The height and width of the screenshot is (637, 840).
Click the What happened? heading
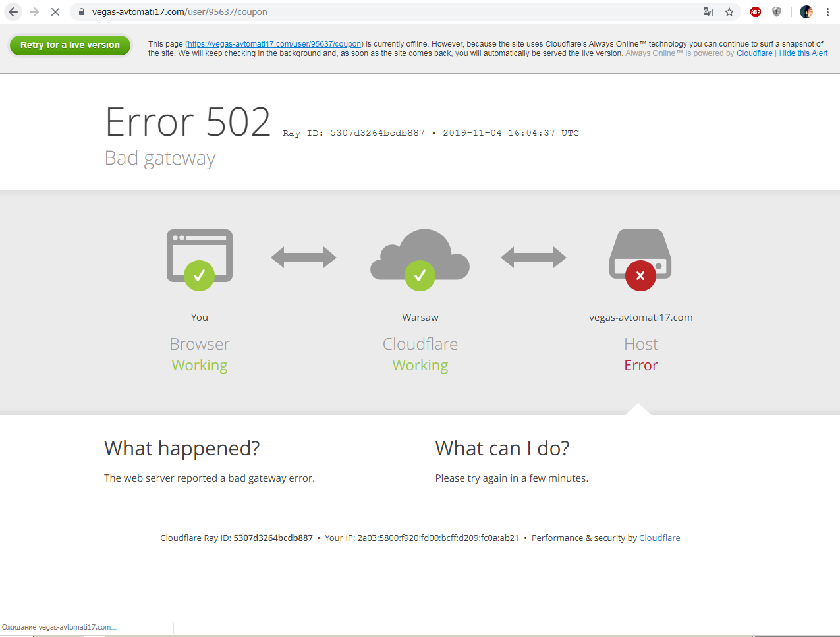(x=182, y=449)
